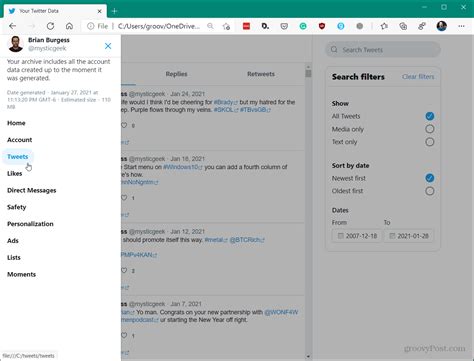Viewport: 474px width, 361px height.
Task: Open the blue Skype extension icon
Action: 341,26
